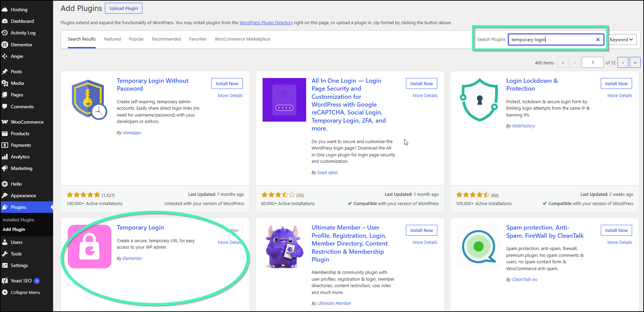Click the Marketing megaphone icon
The height and width of the screenshot is (312, 644).
5,168
